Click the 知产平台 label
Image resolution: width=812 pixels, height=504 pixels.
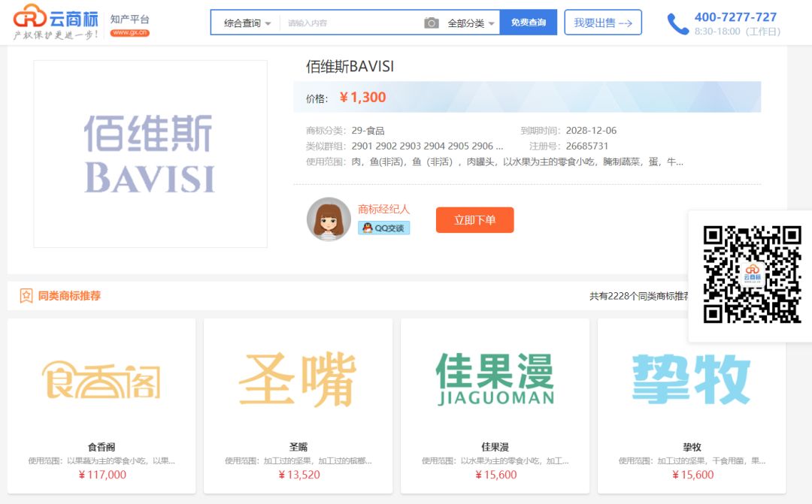(x=129, y=19)
